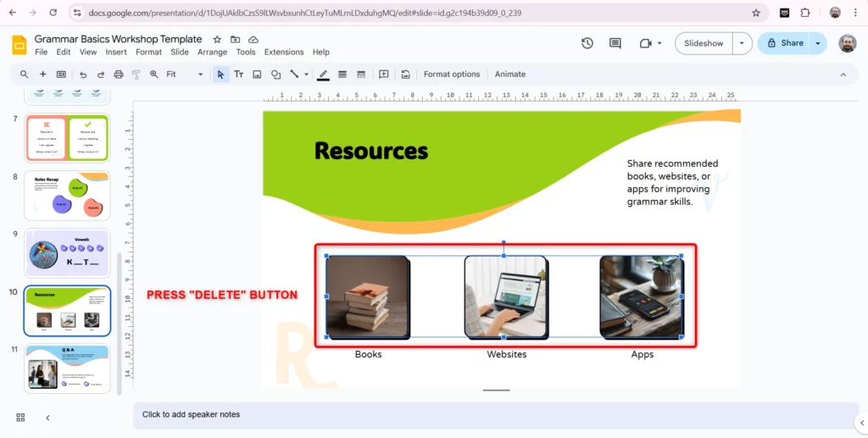
Task: Click the Print icon in toolbar
Action: pos(119,75)
